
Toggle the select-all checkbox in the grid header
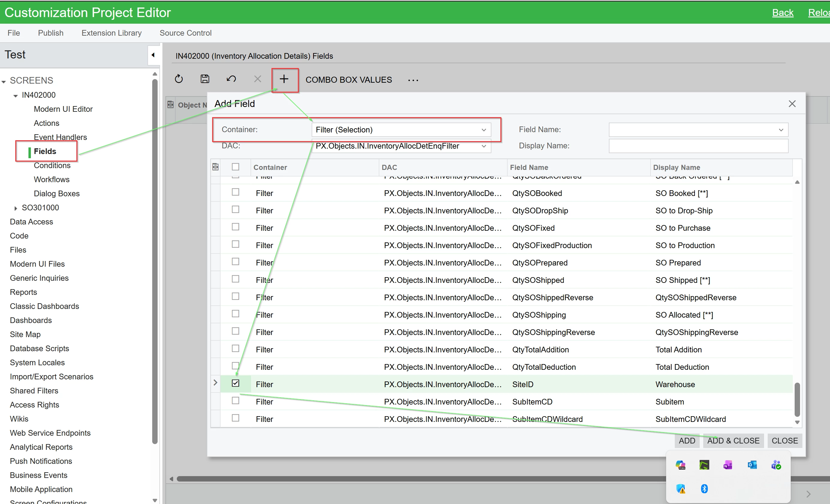coord(236,167)
